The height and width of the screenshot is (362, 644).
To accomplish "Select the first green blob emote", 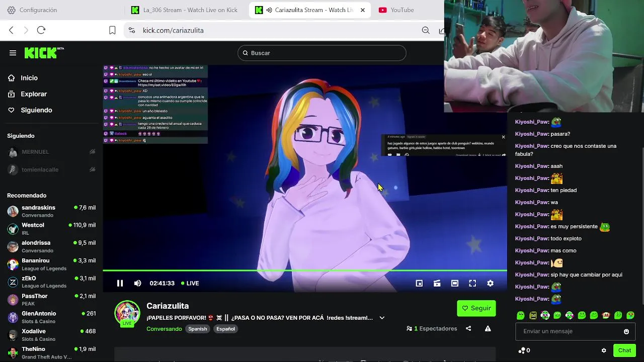I will pyautogui.click(x=521, y=315).
